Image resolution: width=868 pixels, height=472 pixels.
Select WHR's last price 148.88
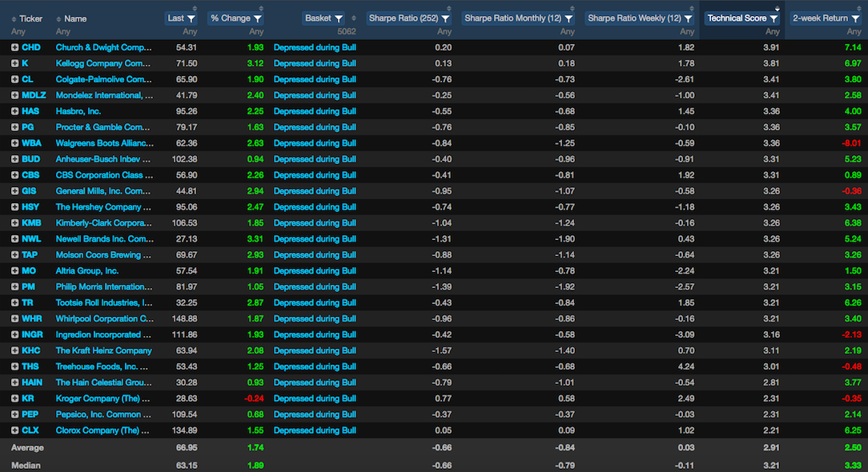click(184, 318)
